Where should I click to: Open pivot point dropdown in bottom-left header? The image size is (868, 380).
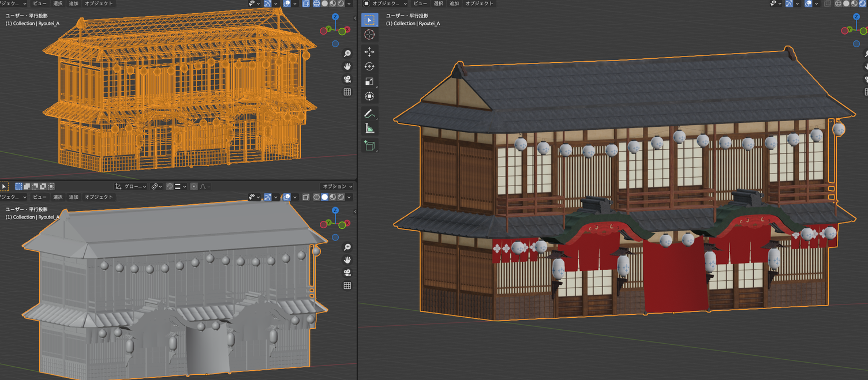156,186
